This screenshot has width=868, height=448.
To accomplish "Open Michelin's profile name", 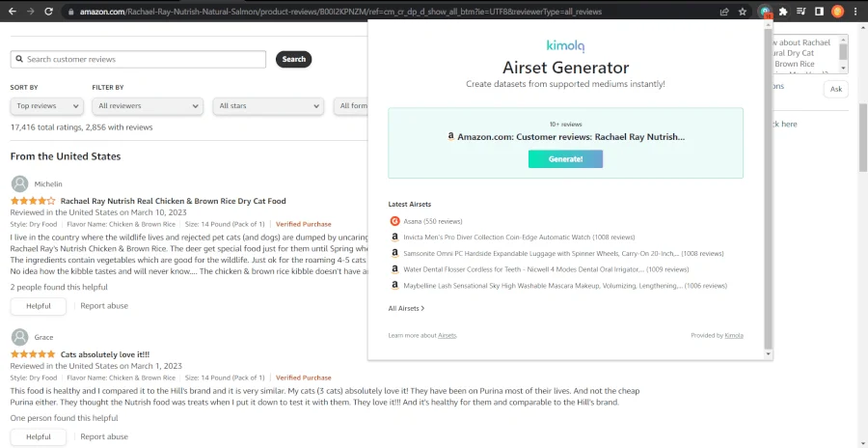I will pos(48,184).
